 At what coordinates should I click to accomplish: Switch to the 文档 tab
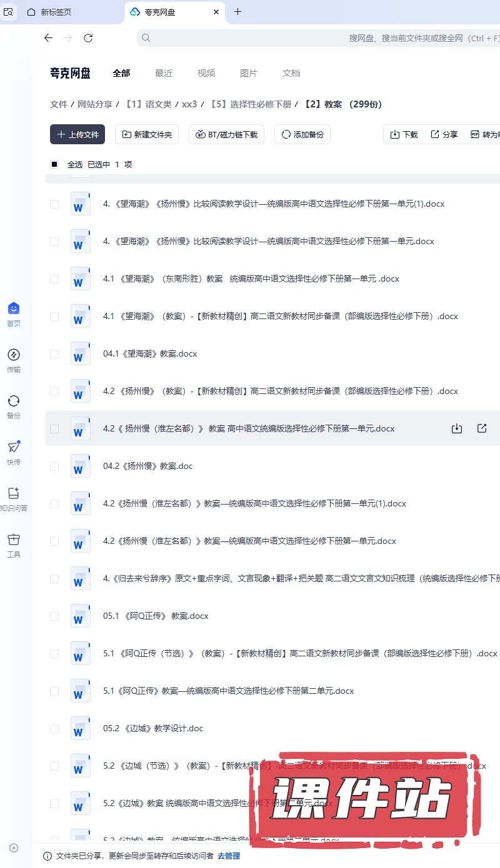(291, 73)
